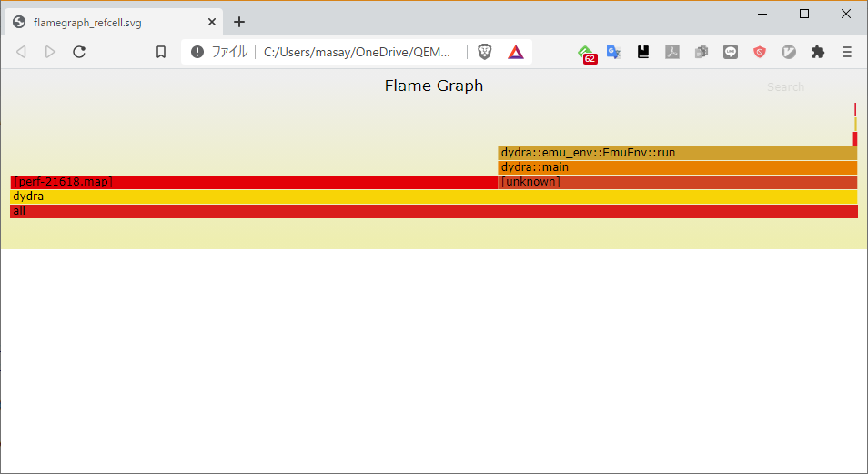Image resolution: width=868 pixels, height=474 pixels.
Task: Open the LINE extension icon
Action: 731,52
